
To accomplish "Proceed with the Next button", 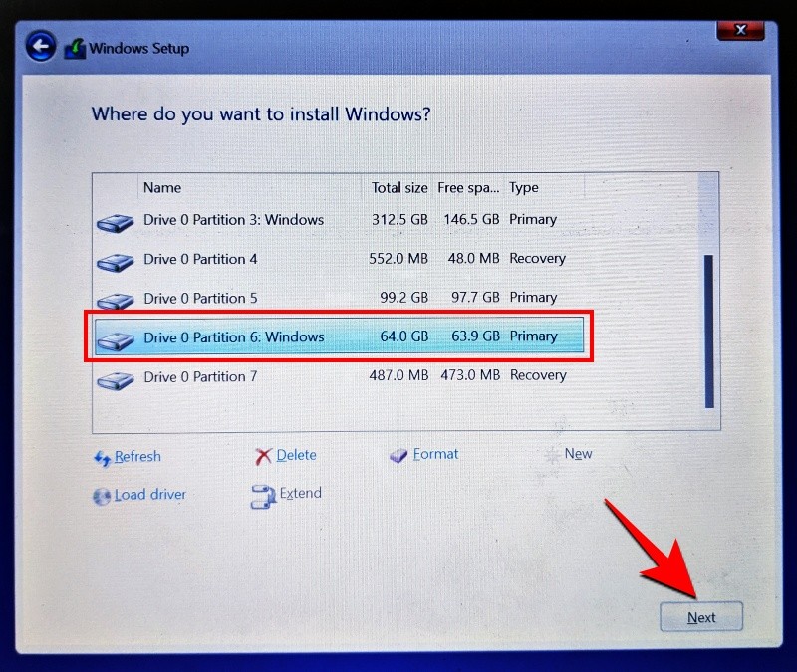I will click(701, 617).
